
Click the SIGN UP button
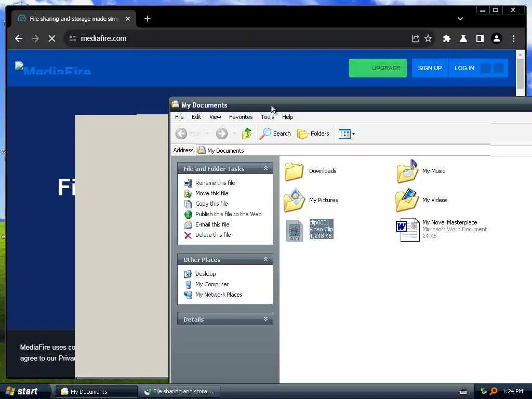[430, 68]
